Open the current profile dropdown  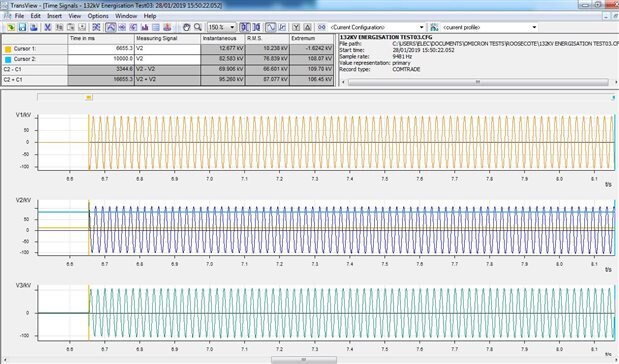pyautogui.click(x=535, y=27)
